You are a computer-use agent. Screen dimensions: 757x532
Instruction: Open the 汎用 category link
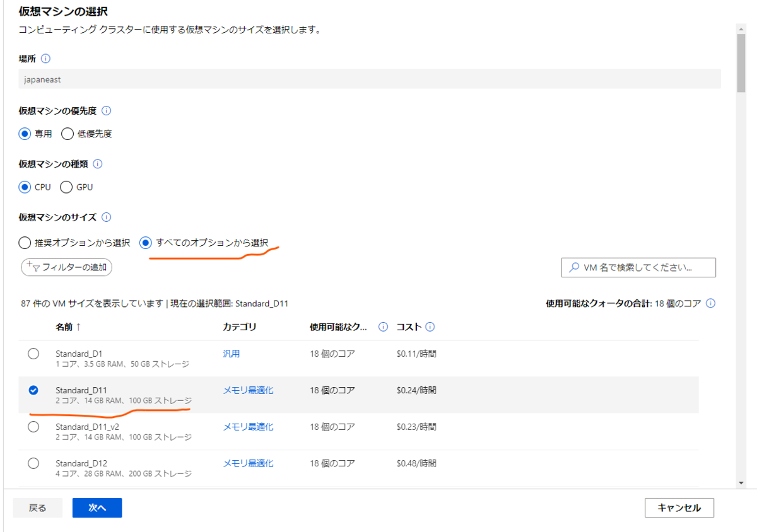[x=231, y=354]
